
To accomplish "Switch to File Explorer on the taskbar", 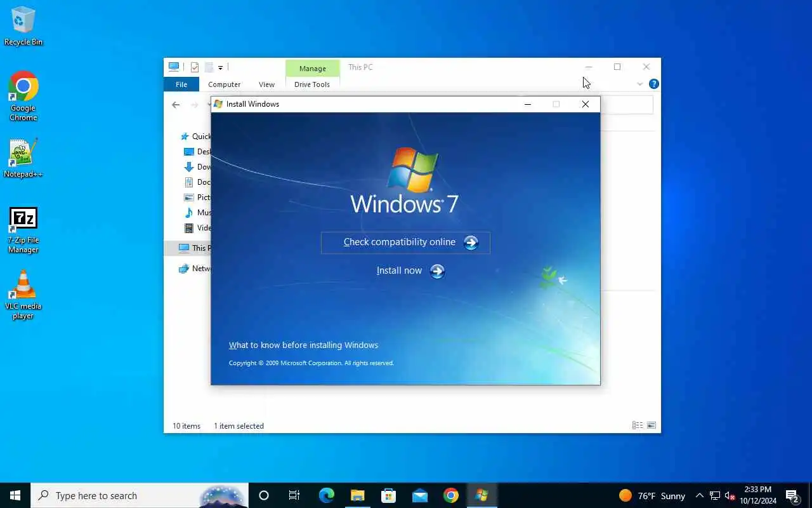I will pyautogui.click(x=357, y=495).
